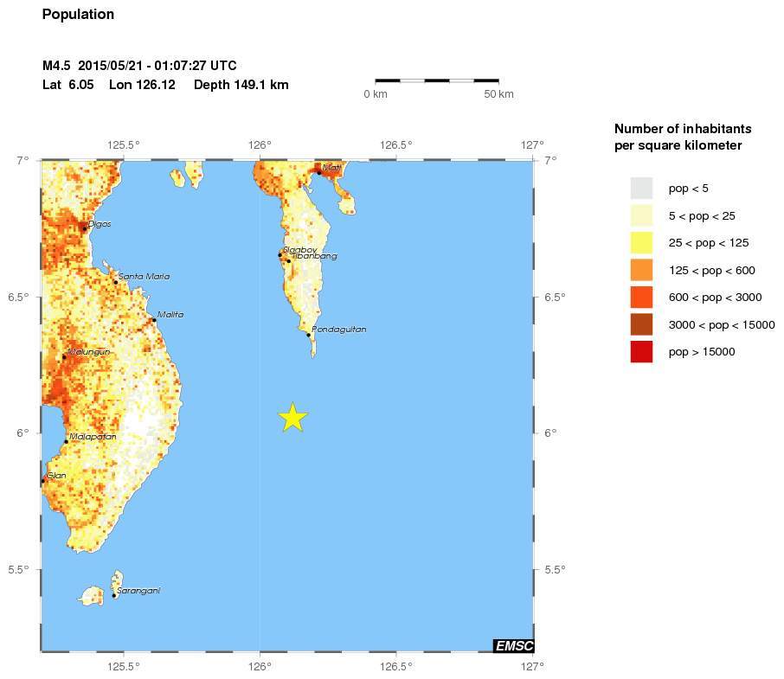Click the '125 < pop < 600' orange swatch

click(641, 270)
